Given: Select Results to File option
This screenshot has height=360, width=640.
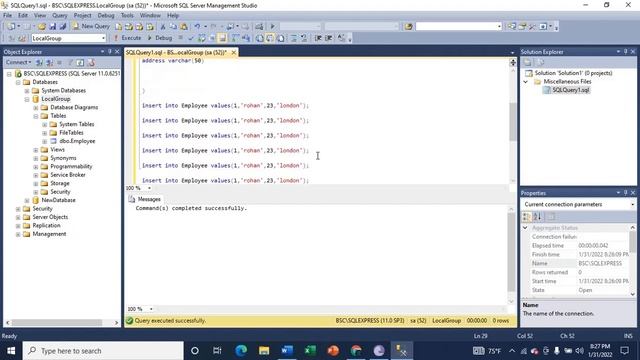Looking at the screenshot, I should [281, 38].
